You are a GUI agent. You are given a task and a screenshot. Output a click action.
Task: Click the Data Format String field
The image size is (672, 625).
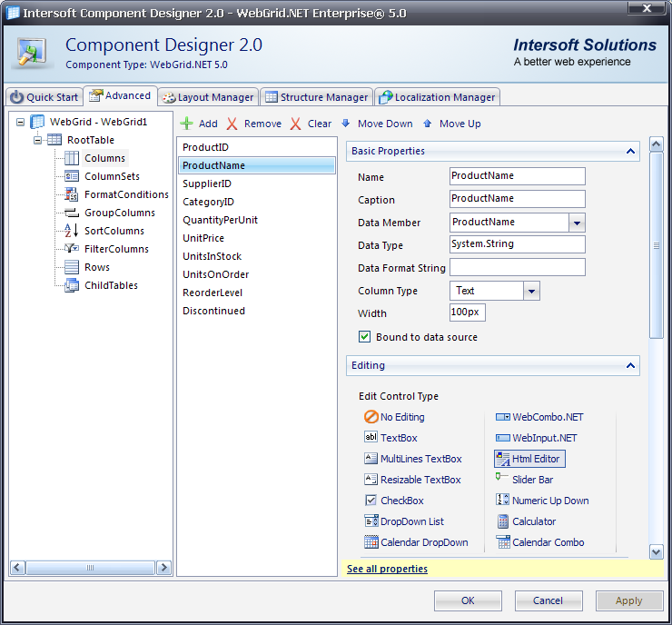pyautogui.click(x=518, y=267)
